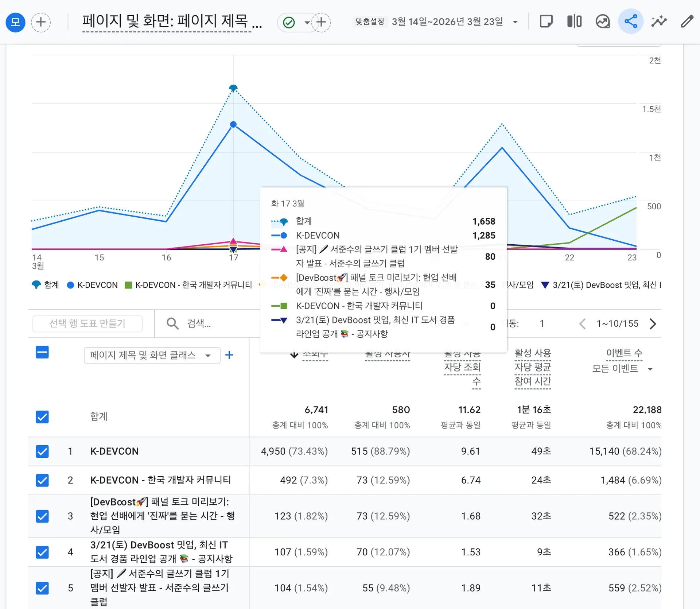Click the 'K-DEVCON' page title in row 1

tap(114, 451)
